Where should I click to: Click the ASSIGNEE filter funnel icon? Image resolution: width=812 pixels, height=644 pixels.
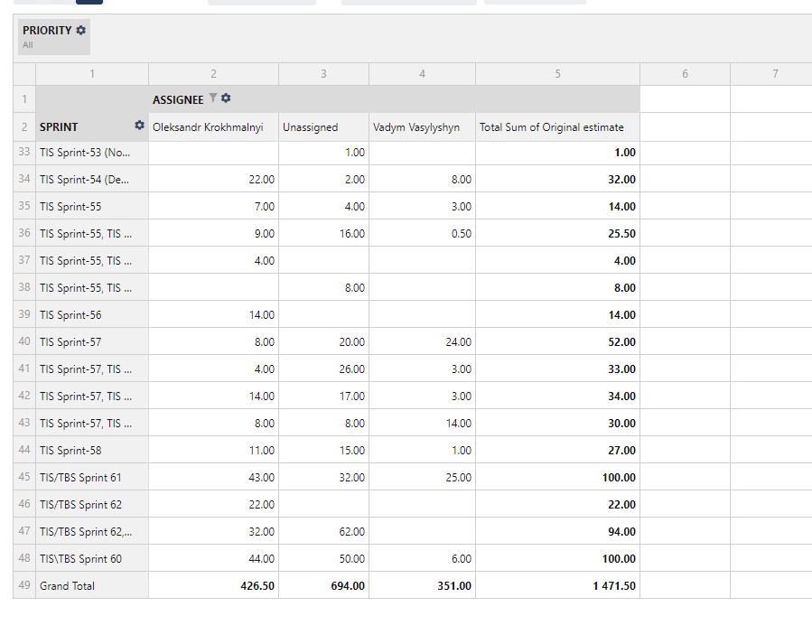pyautogui.click(x=213, y=98)
